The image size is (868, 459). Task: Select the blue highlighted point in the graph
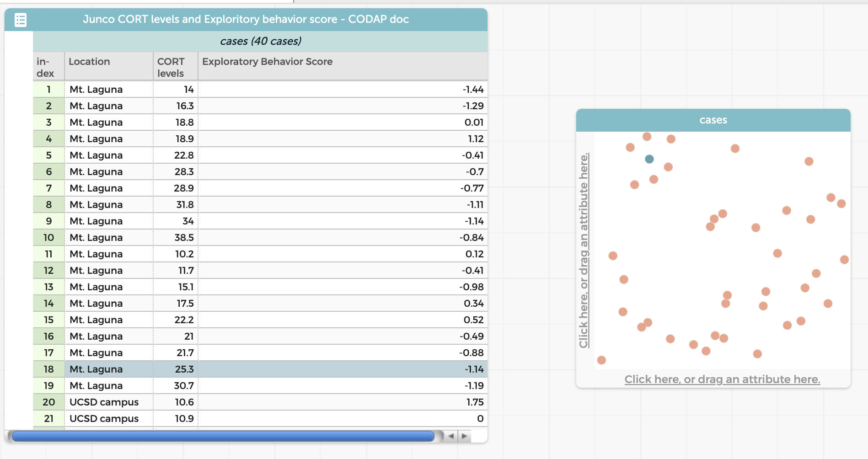pos(648,159)
